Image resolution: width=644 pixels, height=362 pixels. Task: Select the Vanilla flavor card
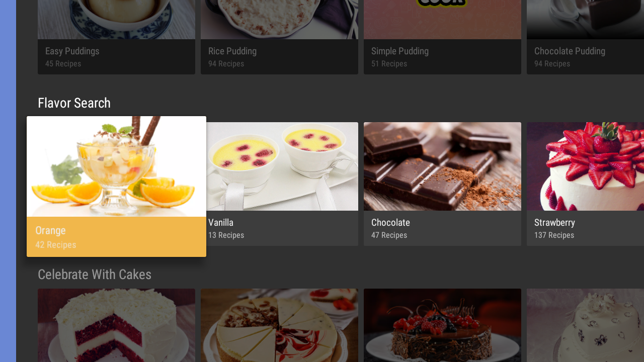tap(282, 184)
